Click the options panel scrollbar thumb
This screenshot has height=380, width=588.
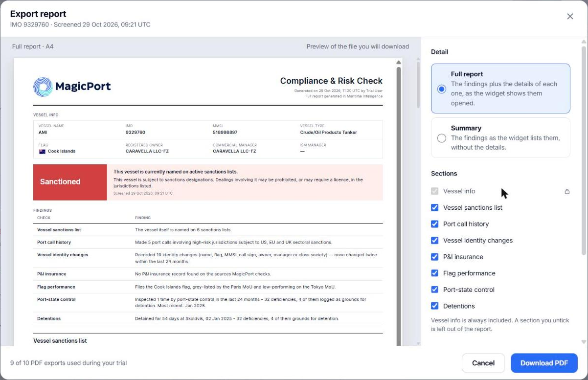coord(584,151)
